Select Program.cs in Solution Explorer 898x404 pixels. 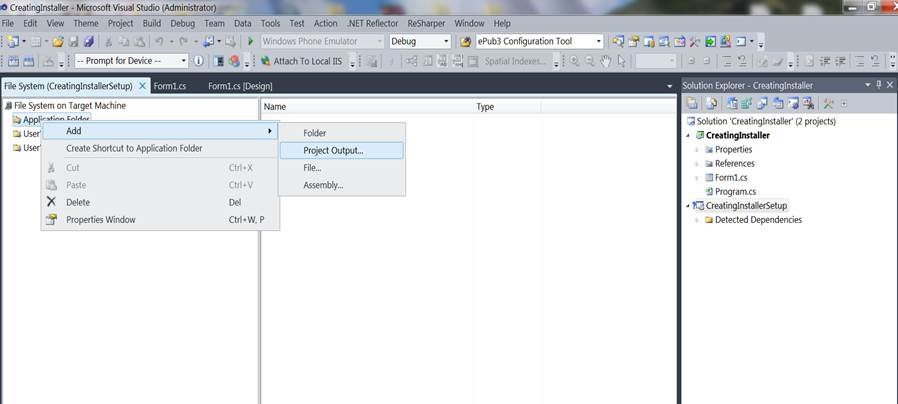tap(736, 191)
